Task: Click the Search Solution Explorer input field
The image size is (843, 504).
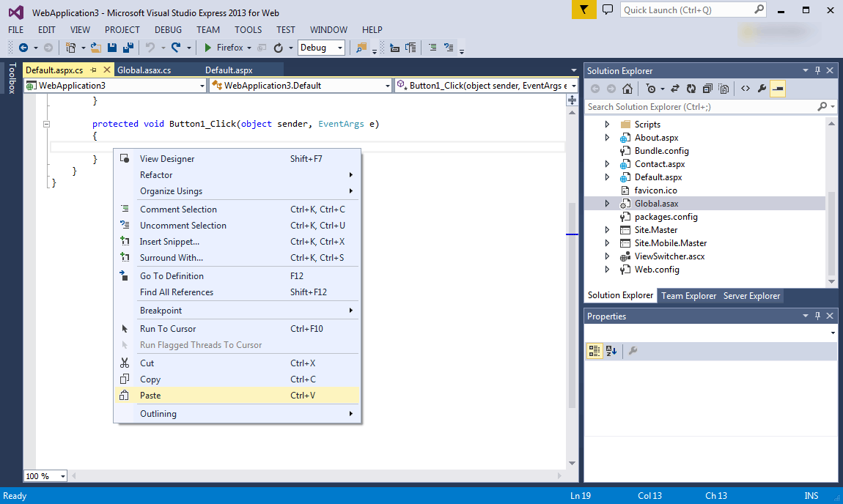Action: 701,107
